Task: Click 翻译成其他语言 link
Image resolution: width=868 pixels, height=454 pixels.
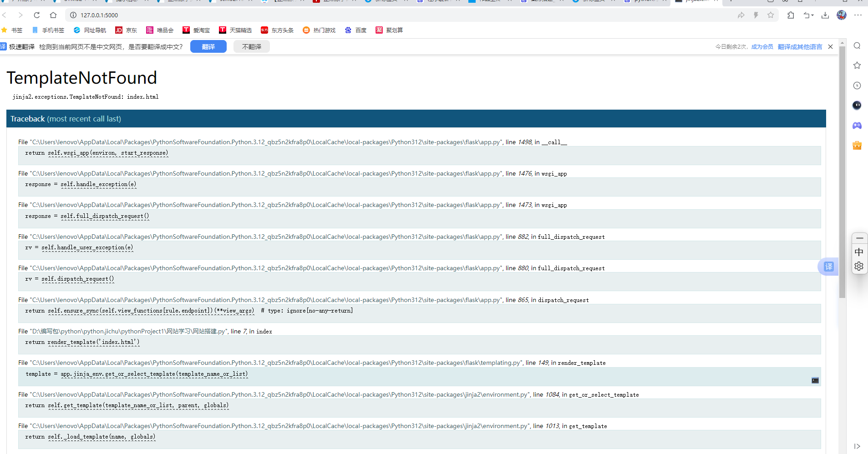Action: 800,46
